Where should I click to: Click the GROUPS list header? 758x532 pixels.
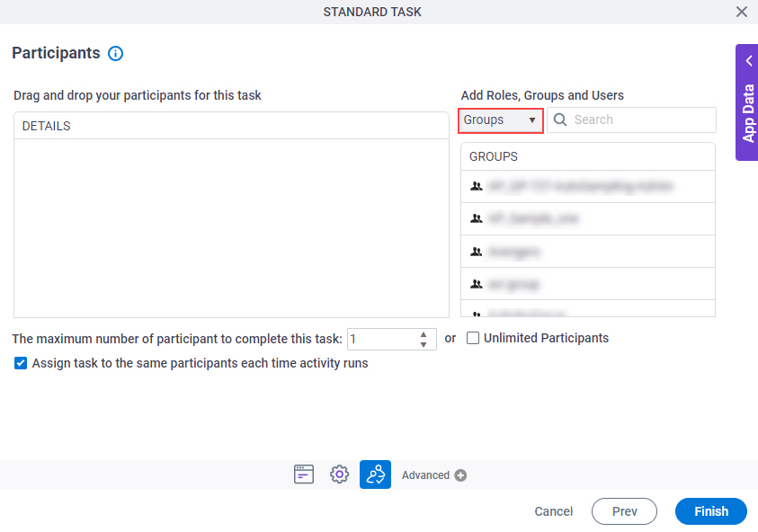coord(588,156)
